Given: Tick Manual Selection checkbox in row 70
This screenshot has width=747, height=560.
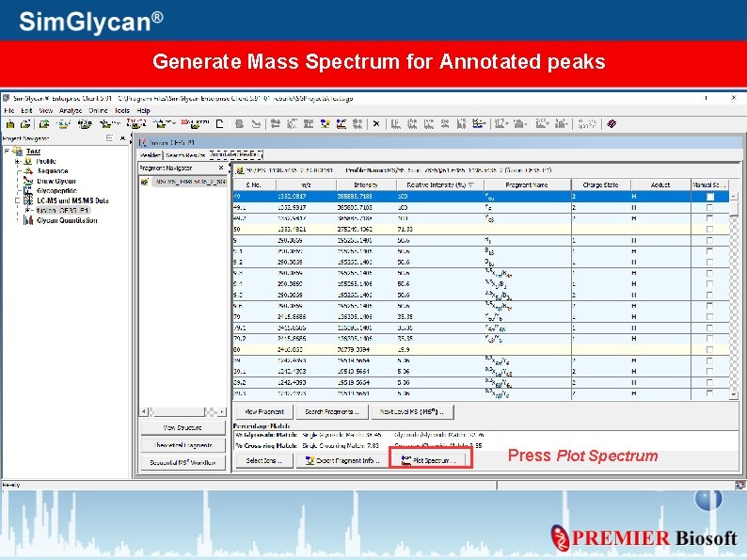Looking at the screenshot, I should coord(710,317).
